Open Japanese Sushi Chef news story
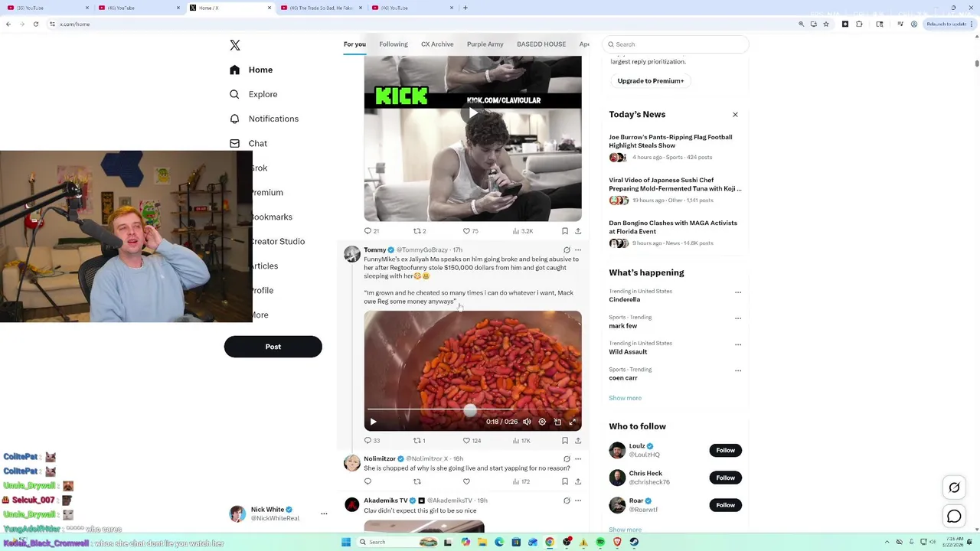The image size is (980, 551). point(675,190)
